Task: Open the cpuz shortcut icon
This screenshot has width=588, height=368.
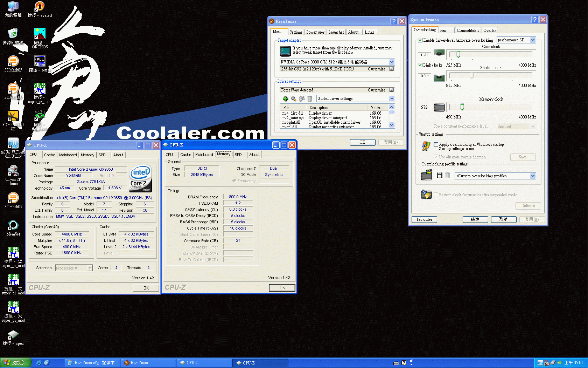Action: (x=13, y=337)
